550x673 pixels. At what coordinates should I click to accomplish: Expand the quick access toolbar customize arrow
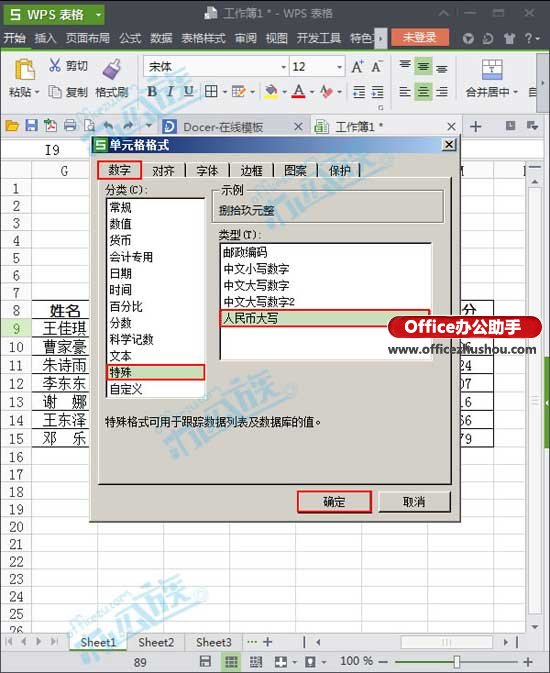click(x=149, y=126)
